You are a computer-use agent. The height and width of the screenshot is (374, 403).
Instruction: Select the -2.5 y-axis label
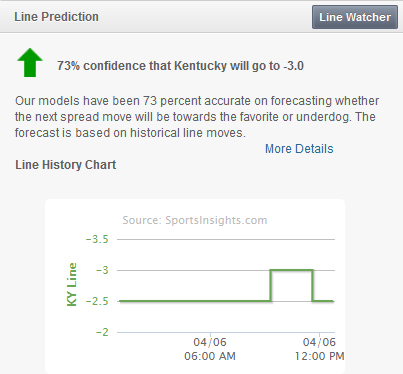click(x=97, y=301)
